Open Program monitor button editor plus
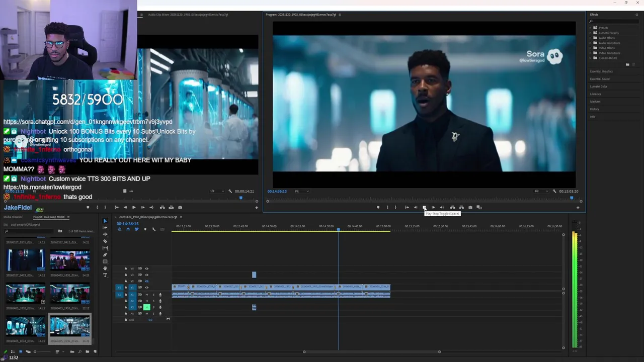Screen dimensions: 644x362 [578, 208]
